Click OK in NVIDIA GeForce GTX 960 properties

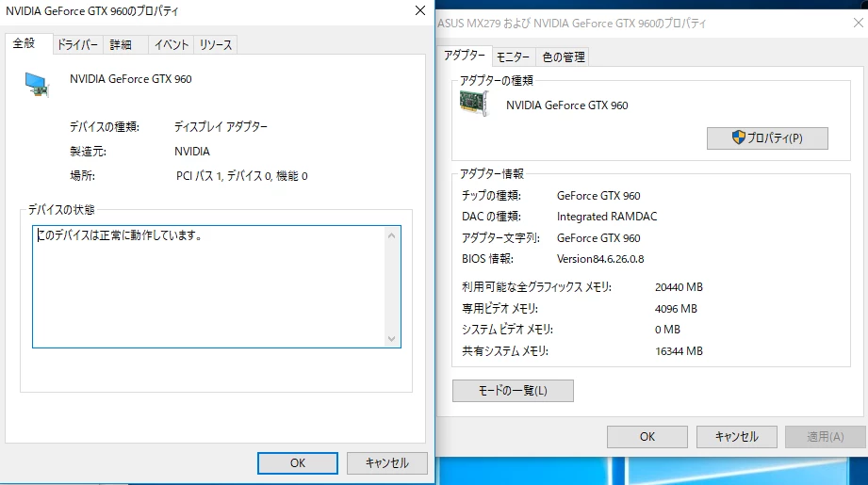click(298, 463)
